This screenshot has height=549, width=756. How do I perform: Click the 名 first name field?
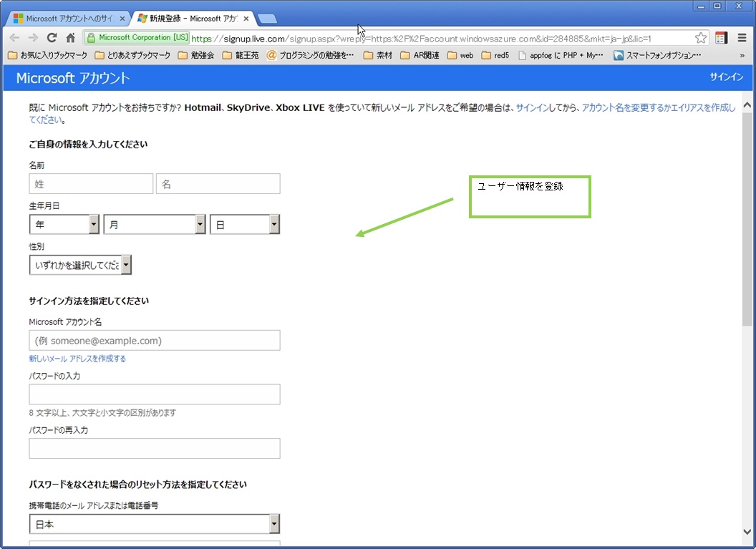[x=218, y=184]
